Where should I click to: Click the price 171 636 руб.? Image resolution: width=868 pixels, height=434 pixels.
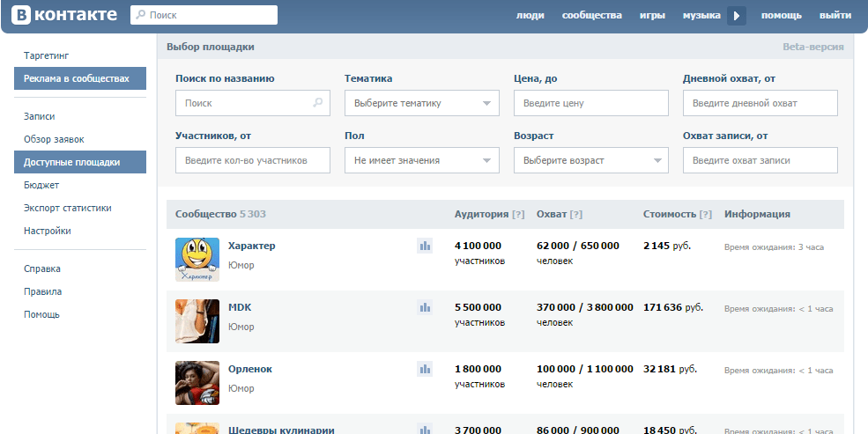pos(673,307)
